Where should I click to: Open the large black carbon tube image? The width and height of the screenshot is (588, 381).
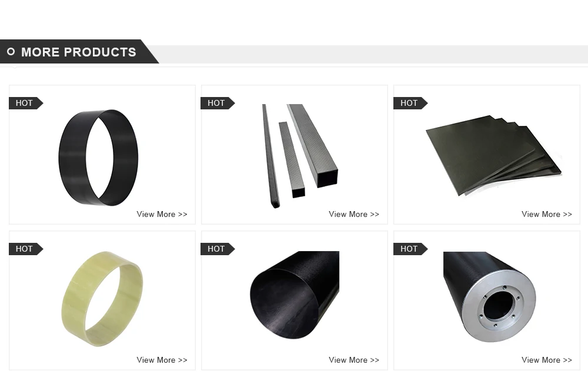[x=295, y=295]
